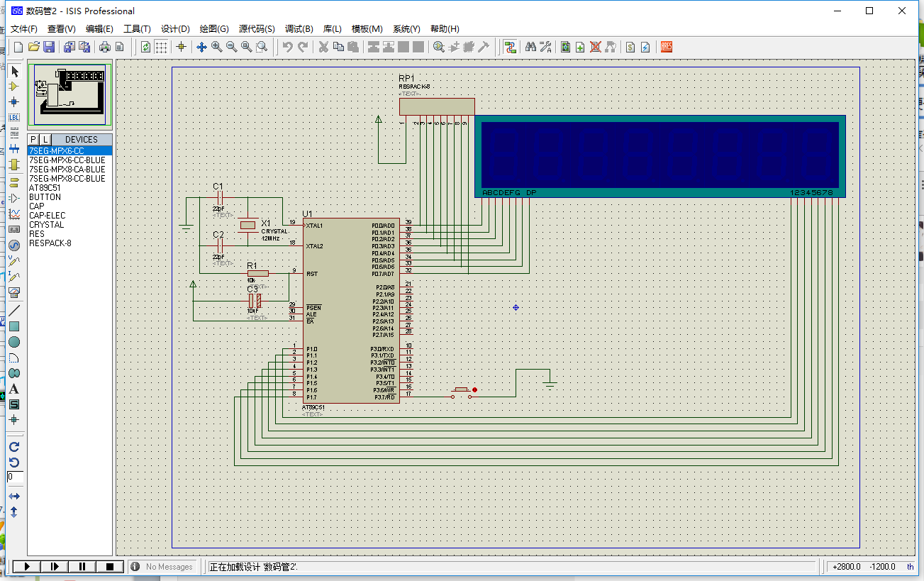The width and height of the screenshot is (924, 581).
Task: Open search and tag binoculars
Action: tap(530, 47)
